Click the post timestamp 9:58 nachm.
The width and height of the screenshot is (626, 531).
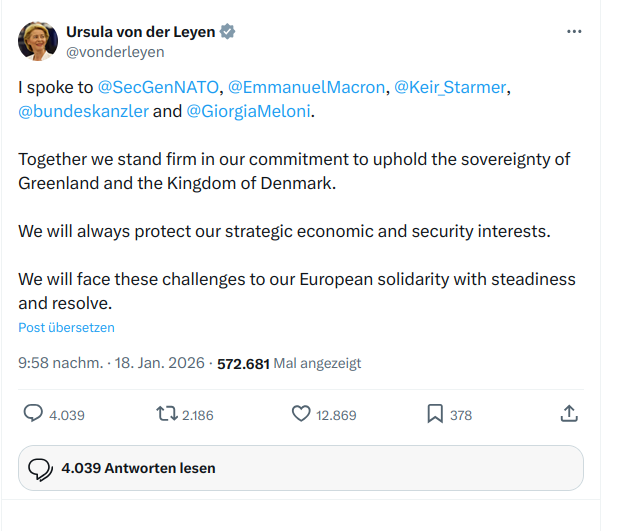click(59, 363)
